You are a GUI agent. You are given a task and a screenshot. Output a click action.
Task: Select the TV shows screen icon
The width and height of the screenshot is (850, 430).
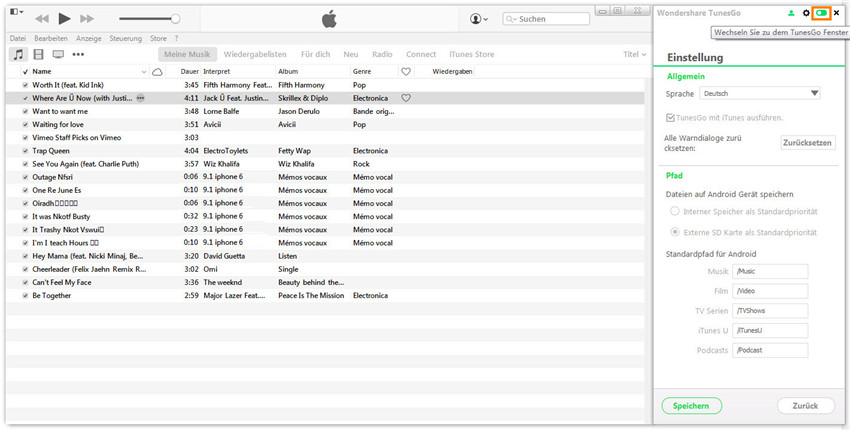coord(58,54)
